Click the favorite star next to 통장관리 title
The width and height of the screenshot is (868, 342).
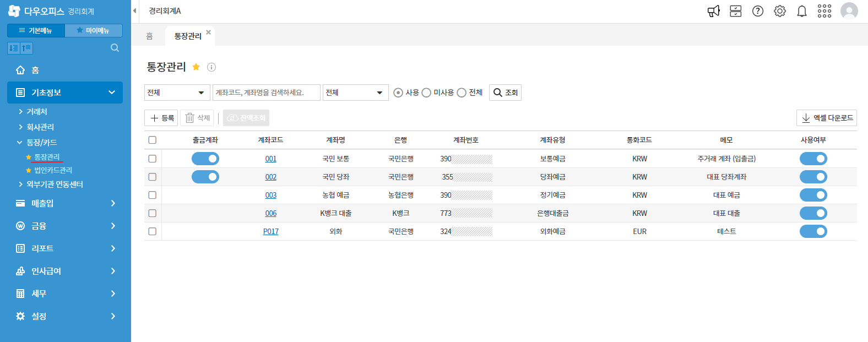(x=196, y=67)
